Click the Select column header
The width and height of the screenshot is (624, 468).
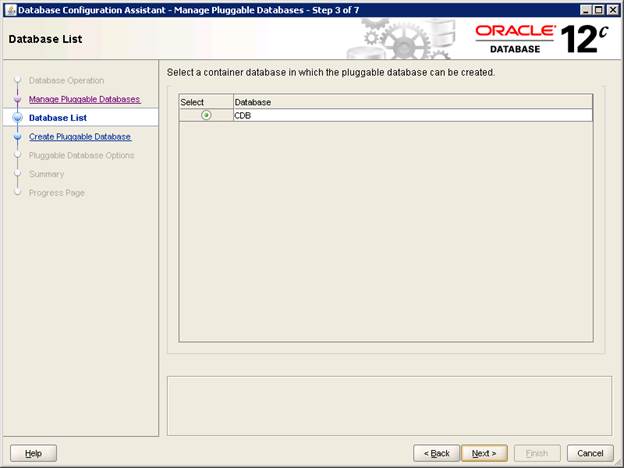point(205,102)
